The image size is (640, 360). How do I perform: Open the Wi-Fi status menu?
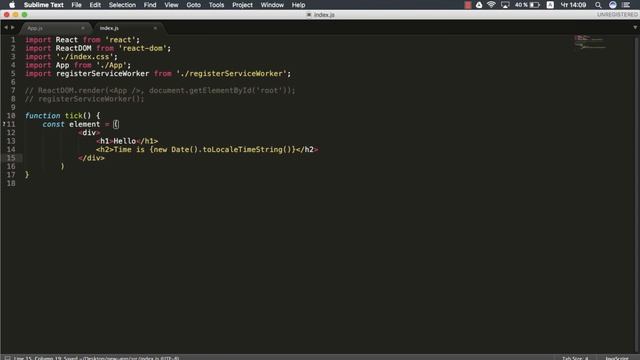click(x=491, y=5)
